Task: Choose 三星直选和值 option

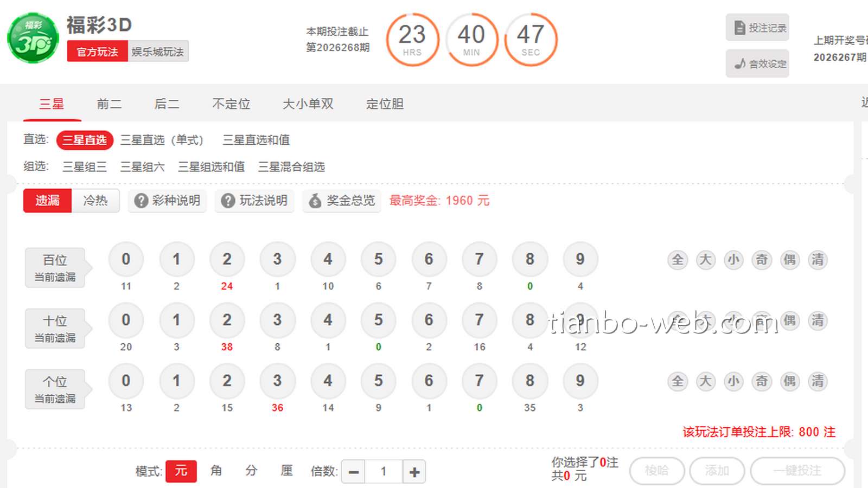Action: pos(256,140)
